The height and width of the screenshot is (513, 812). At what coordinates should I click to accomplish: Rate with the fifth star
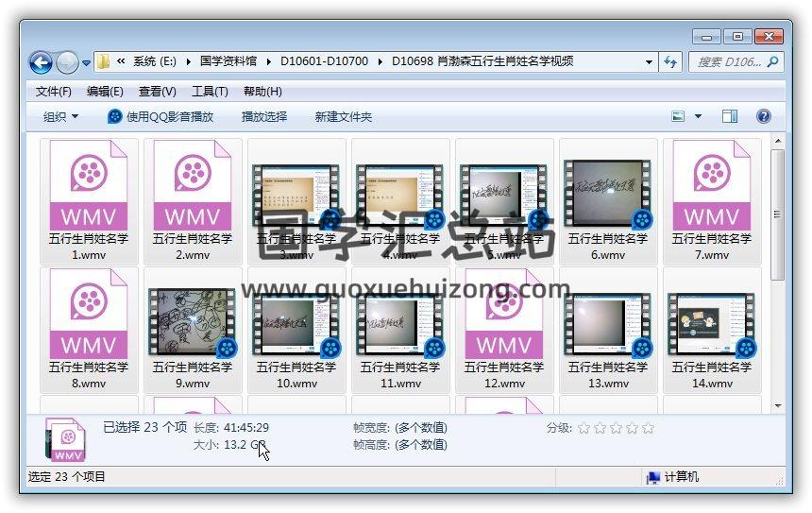(648, 428)
